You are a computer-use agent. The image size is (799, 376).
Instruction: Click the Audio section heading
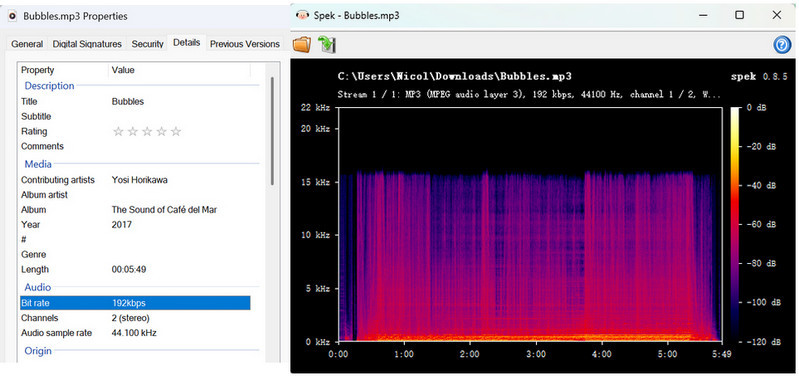(x=38, y=287)
